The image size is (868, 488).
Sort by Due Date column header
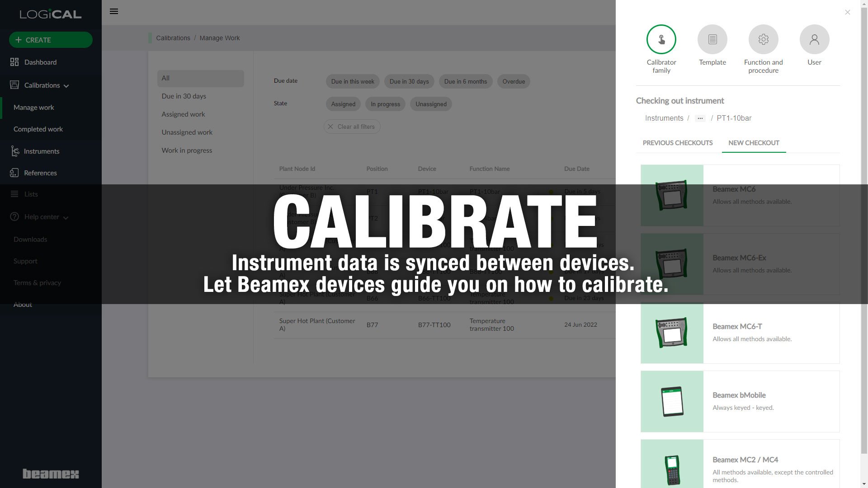tap(576, 169)
